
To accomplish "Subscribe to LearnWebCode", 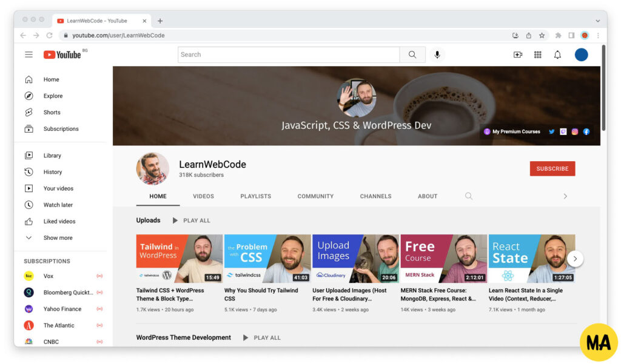I will click(x=552, y=168).
